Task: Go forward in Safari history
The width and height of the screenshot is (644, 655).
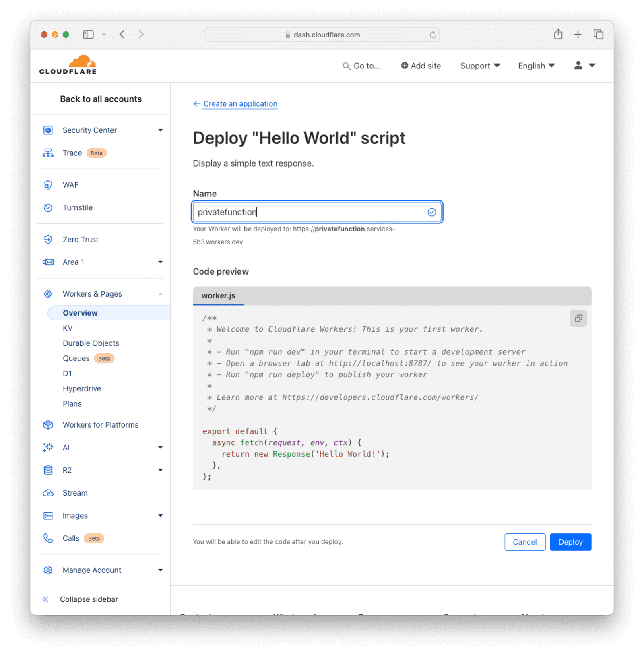Action: pos(141,34)
